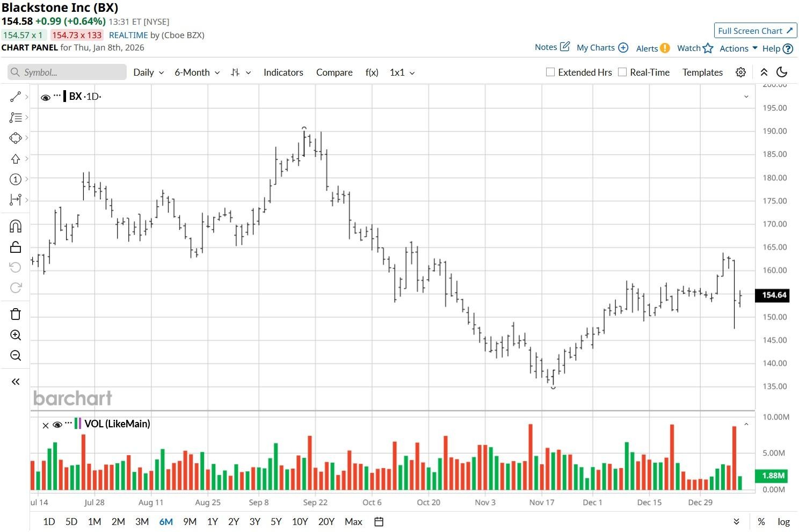
Task: Select the 1D time range
Action: click(49, 522)
